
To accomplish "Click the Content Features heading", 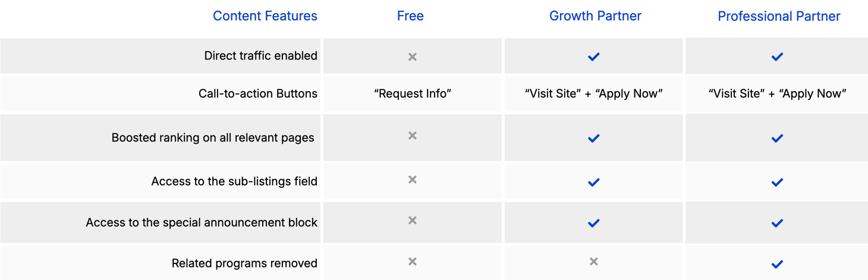I will [265, 16].
